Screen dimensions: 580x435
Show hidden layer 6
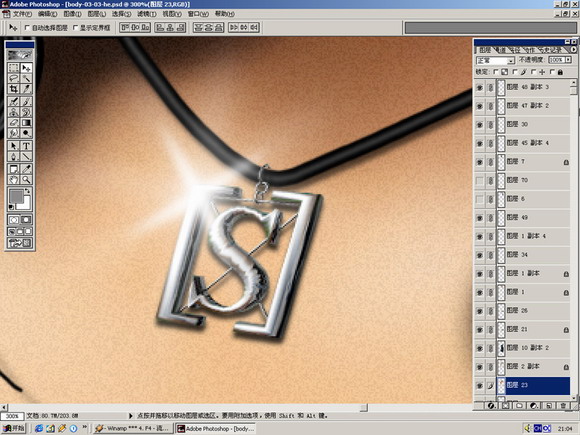[480, 199]
